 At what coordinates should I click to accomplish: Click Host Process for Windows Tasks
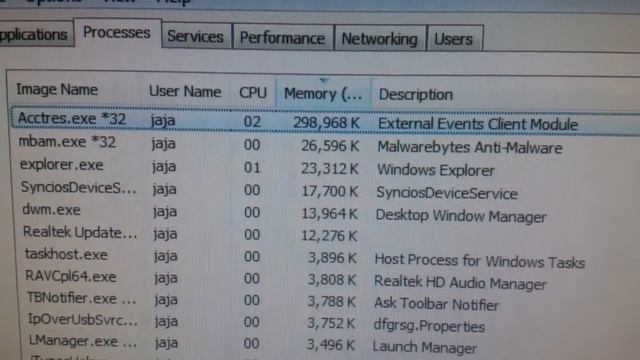(x=480, y=261)
